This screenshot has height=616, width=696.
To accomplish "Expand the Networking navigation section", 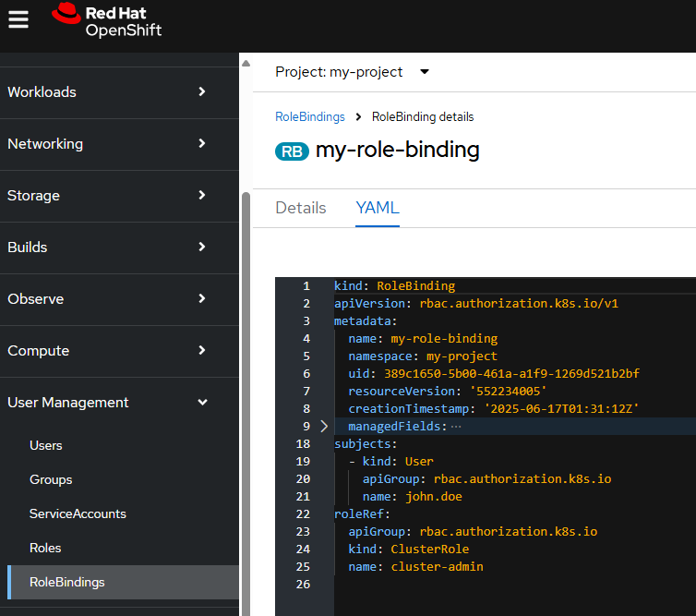I will pyautogui.click(x=119, y=144).
